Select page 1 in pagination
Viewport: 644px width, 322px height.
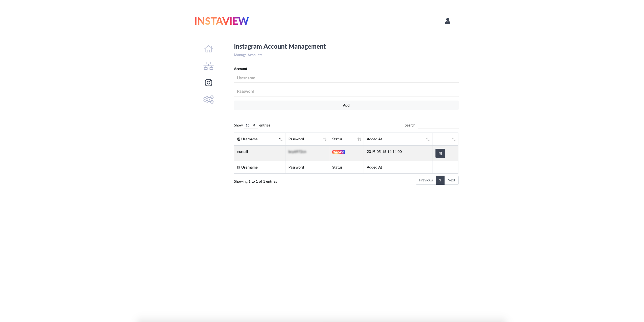click(x=440, y=180)
